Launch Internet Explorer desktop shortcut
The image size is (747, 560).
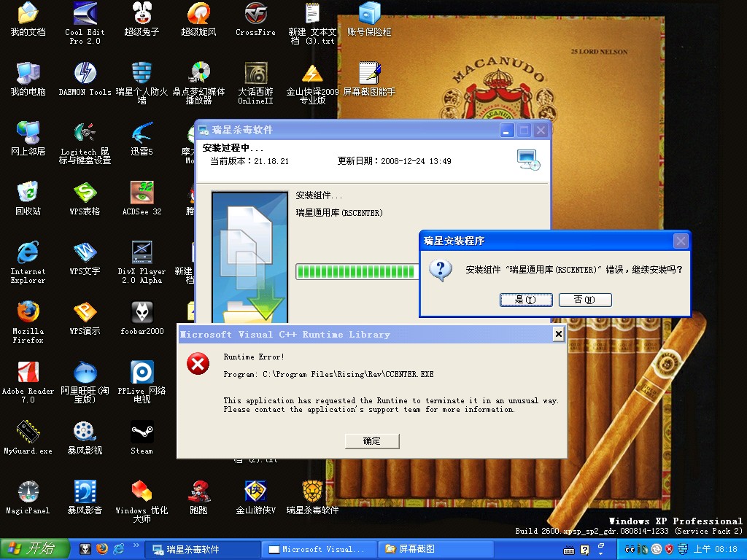[x=28, y=262]
